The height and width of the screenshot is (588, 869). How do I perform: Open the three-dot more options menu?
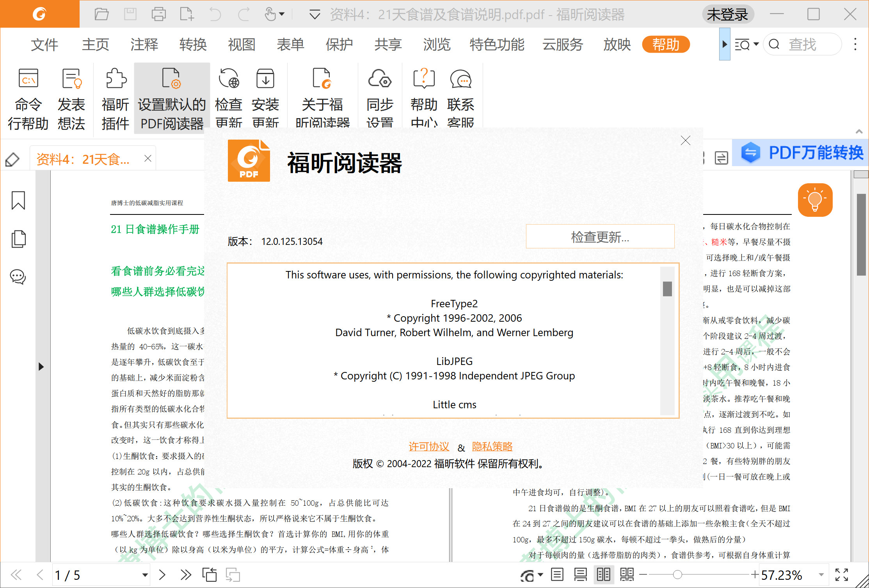pyautogui.click(x=855, y=44)
